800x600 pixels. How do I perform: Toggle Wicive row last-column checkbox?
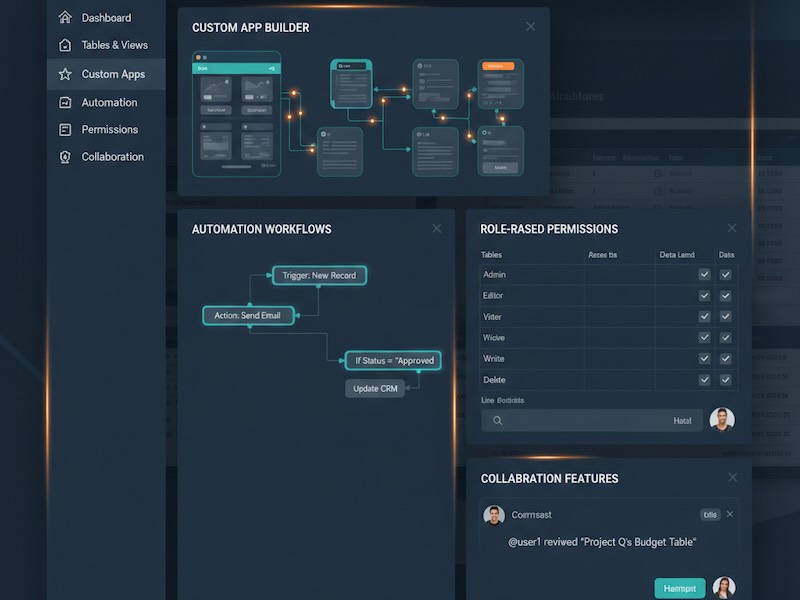click(726, 337)
